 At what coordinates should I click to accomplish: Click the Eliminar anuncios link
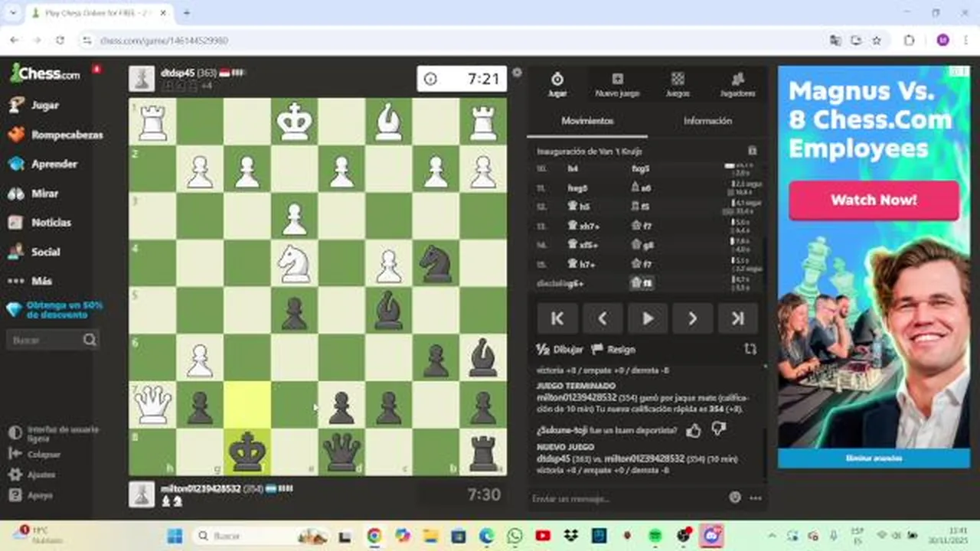[x=874, y=458]
